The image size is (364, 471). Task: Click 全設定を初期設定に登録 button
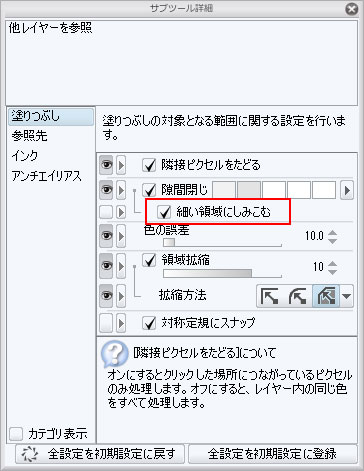(x=272, y=454)
